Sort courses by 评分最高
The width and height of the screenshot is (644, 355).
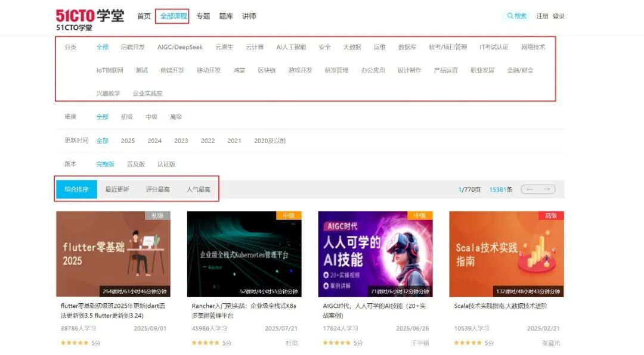[157, 189]
